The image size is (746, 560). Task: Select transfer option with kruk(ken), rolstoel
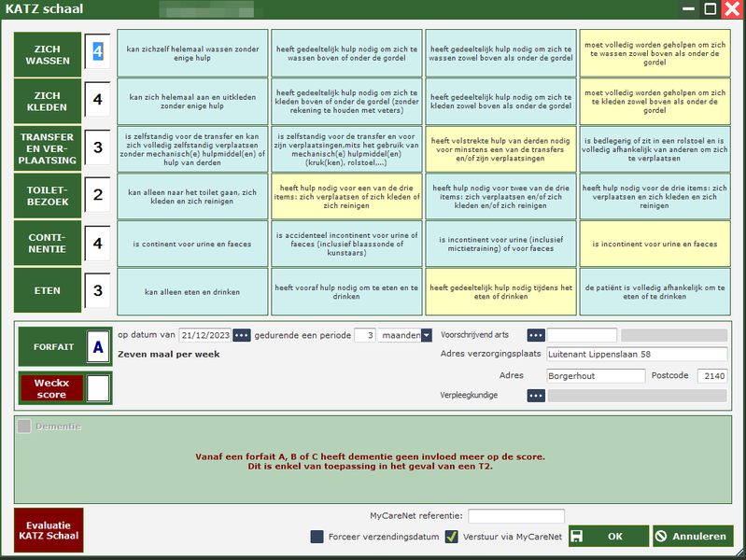click(x=346, y=149)
